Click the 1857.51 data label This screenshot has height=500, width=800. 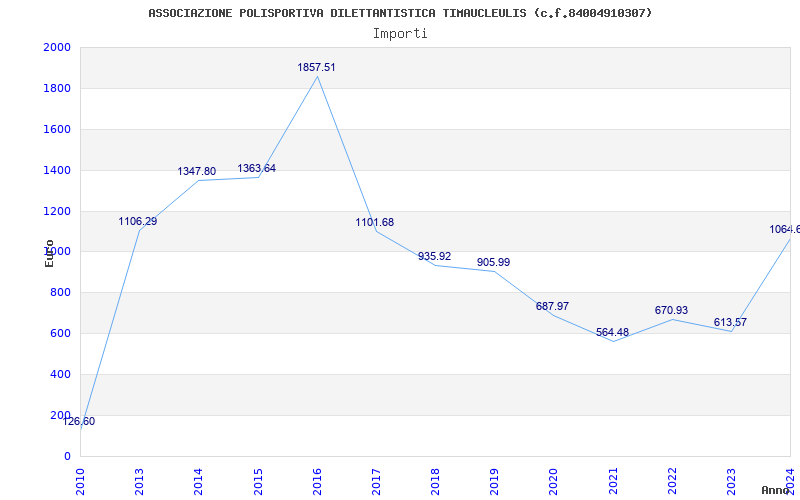(x=316, y=67)
